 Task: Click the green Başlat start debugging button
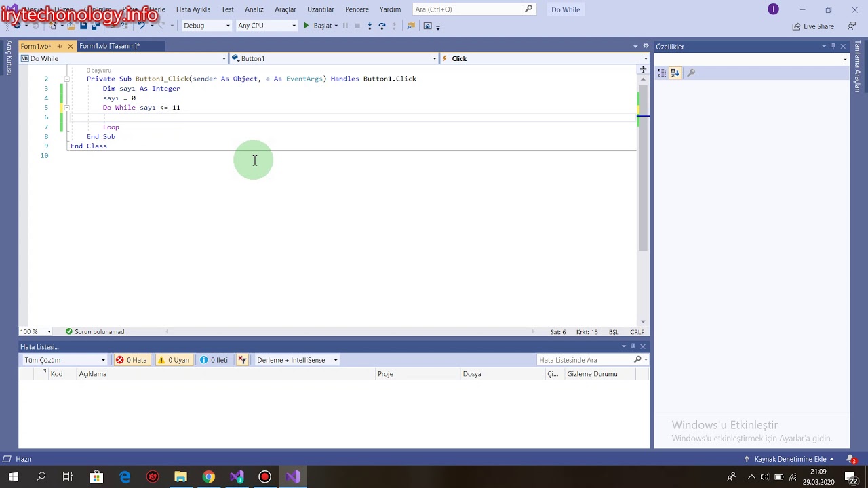pyautogui.click(x=318, y=26)
